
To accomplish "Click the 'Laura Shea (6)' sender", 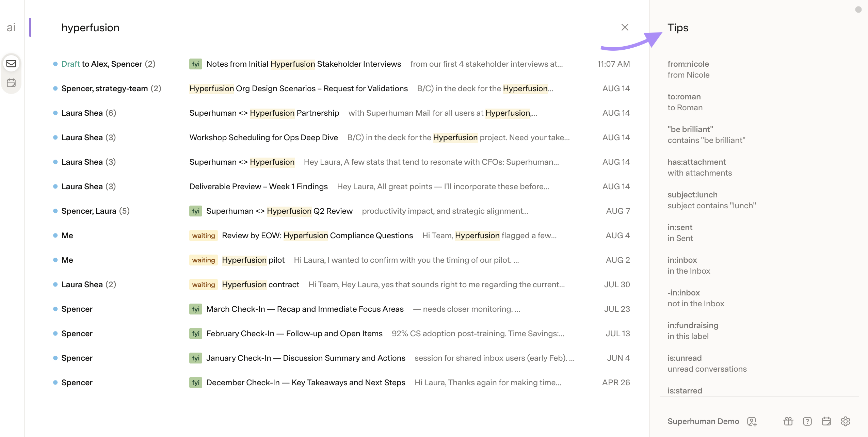I will [89, 113].
